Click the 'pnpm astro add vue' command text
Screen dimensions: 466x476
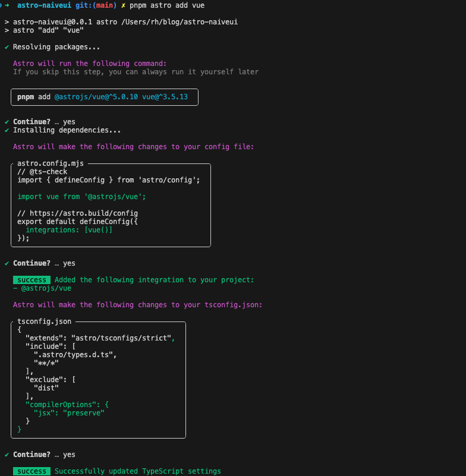pos(167,5)
